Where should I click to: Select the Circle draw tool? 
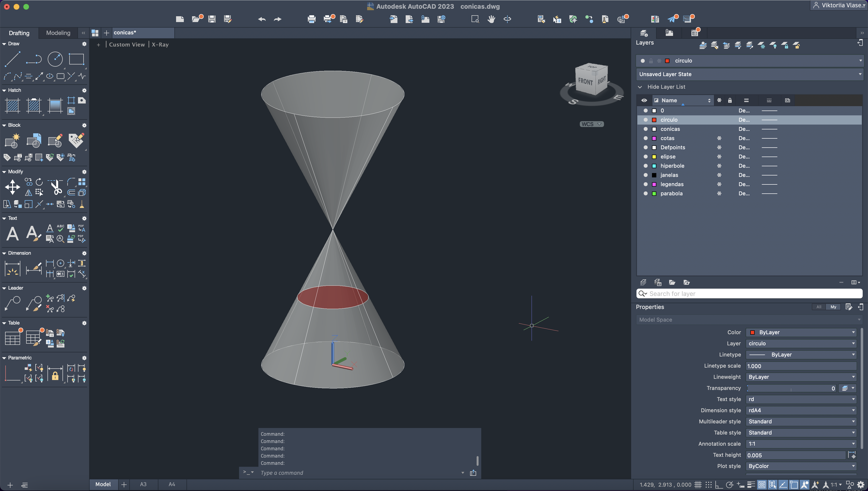click(x=55, y=59)
